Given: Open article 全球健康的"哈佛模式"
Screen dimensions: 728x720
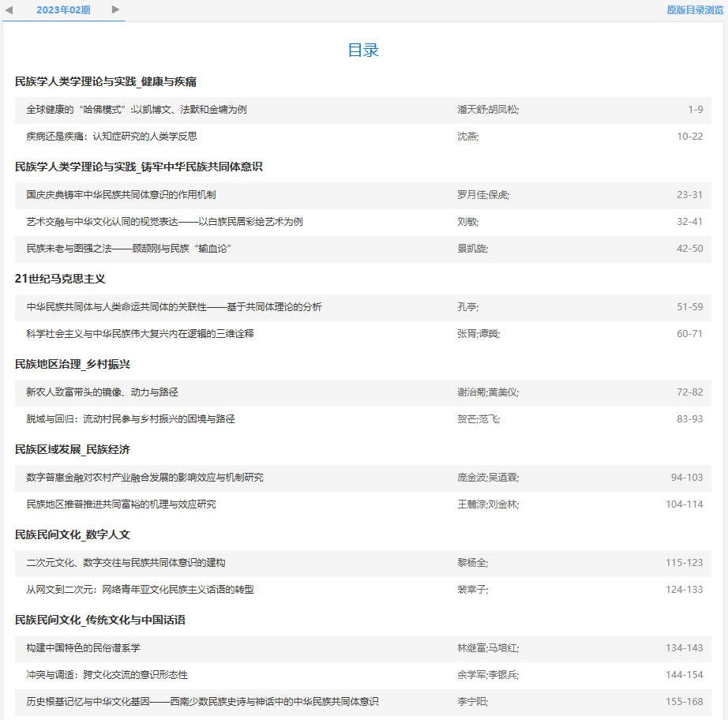Looking at the screenshot, I should 137,110.
